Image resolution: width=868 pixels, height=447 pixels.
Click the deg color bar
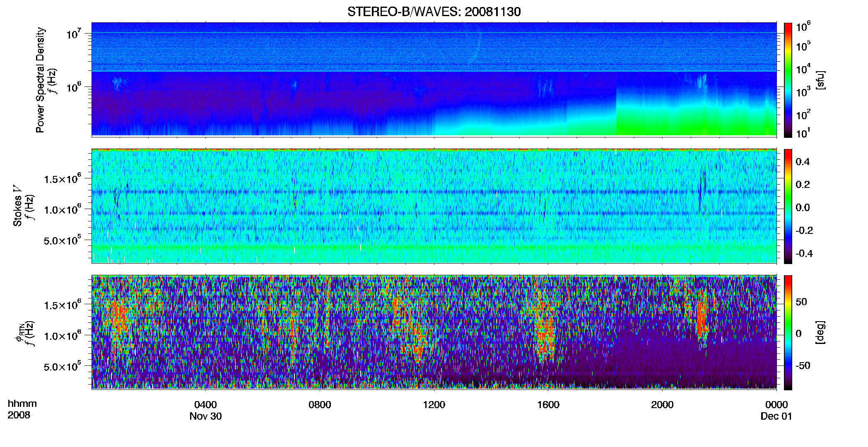[x=788, y=332]
